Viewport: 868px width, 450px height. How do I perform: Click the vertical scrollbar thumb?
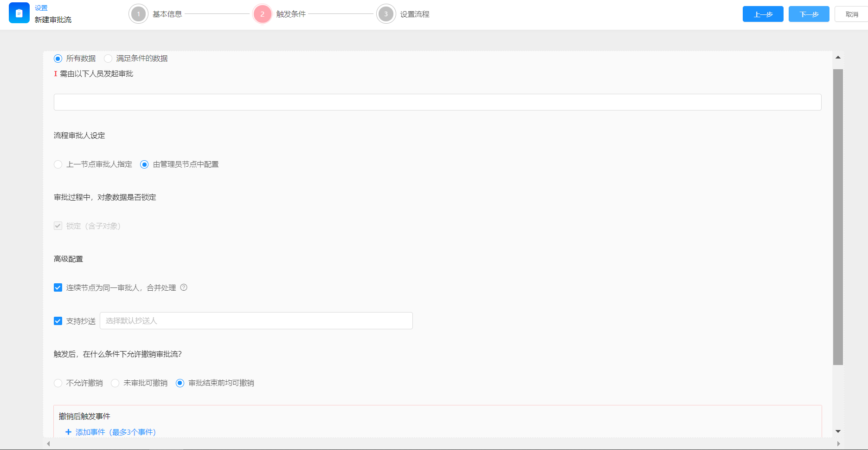pos(838,217)
